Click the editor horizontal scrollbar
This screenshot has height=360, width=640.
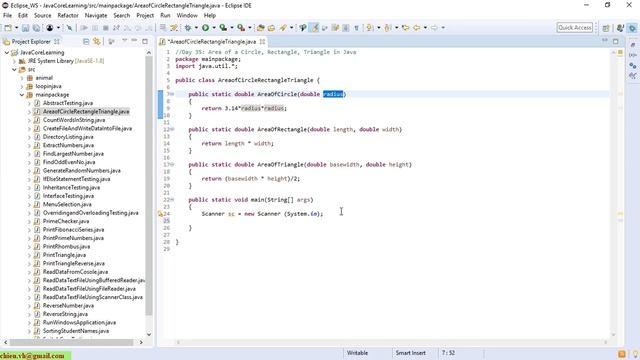tap(392, 342)
